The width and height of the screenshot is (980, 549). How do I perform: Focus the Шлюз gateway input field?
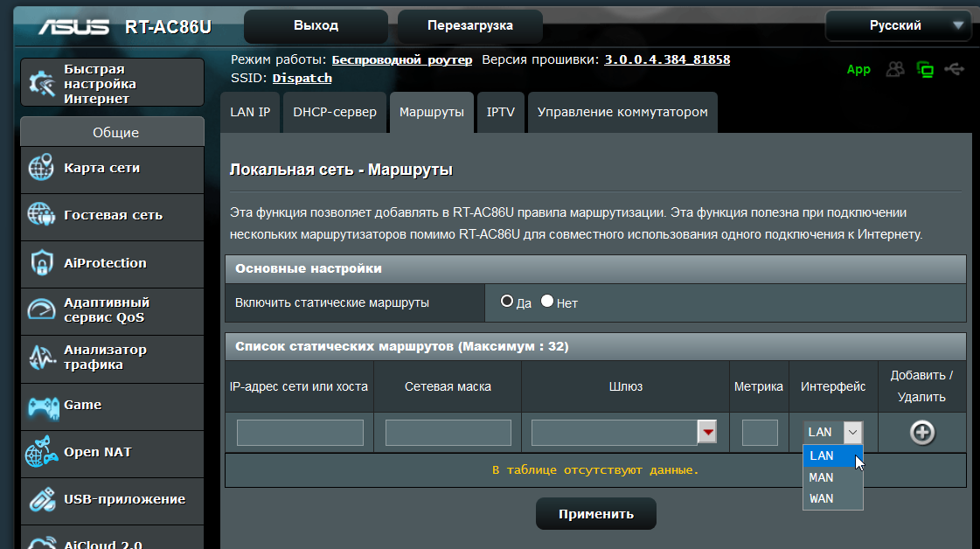tap(615, 433)
